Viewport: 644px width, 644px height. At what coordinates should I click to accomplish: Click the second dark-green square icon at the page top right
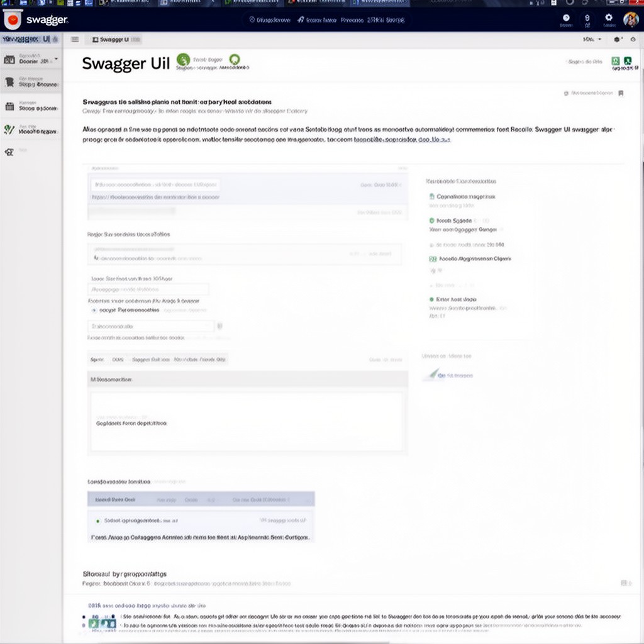click(x=628, y=61)
